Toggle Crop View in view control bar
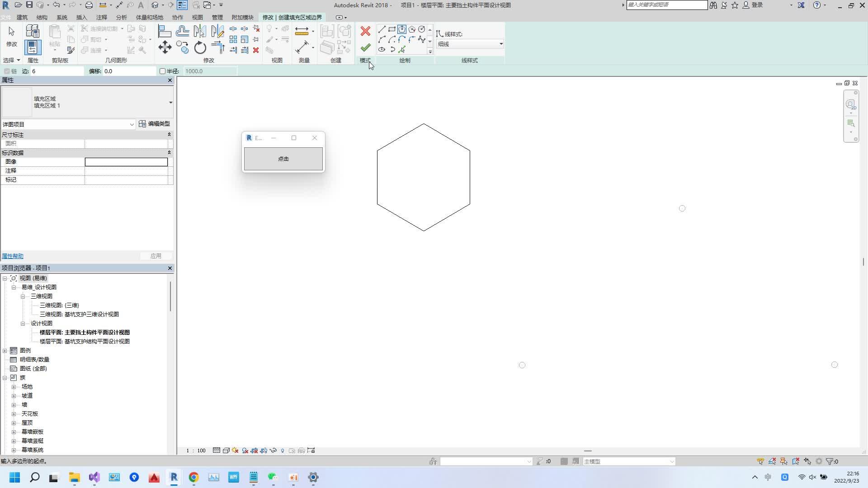Viewport: 868px width, 488px height. [255, 450]
